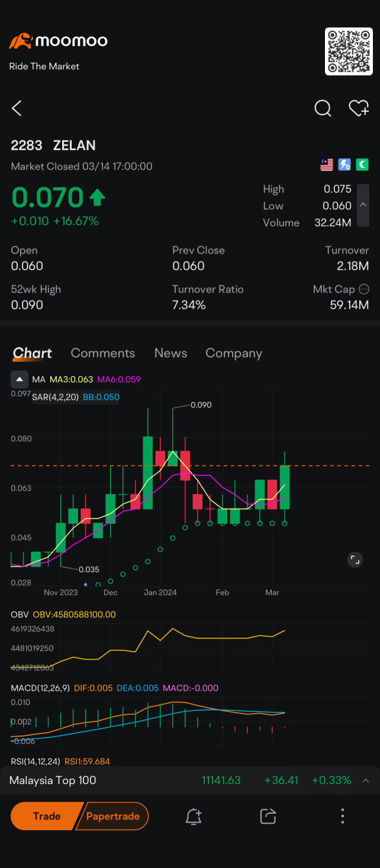Tap the Prev Close 0.060 value
Screen dimensions: 380x868
[x=188, y=266]
